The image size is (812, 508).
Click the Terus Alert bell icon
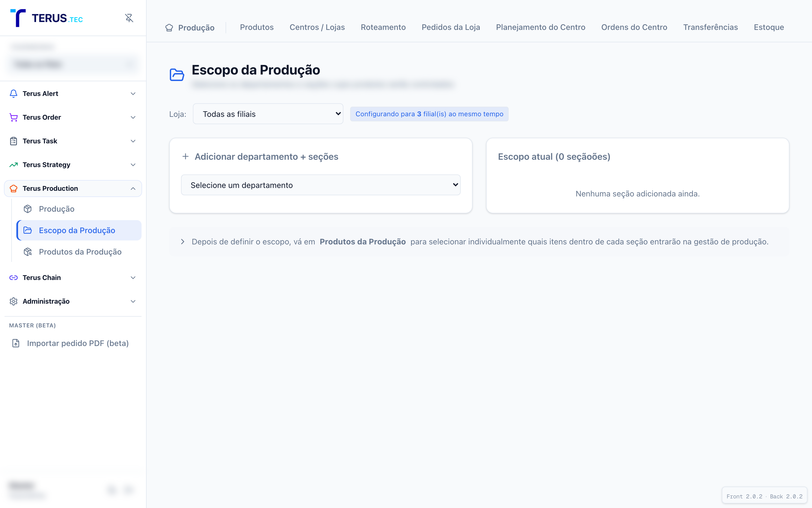tap(14, 93)
